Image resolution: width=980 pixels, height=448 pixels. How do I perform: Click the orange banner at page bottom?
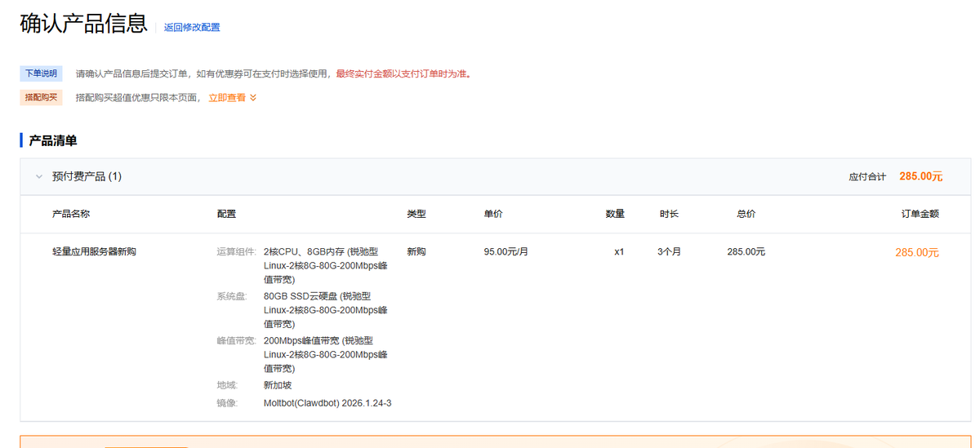[x=490, y=441]
